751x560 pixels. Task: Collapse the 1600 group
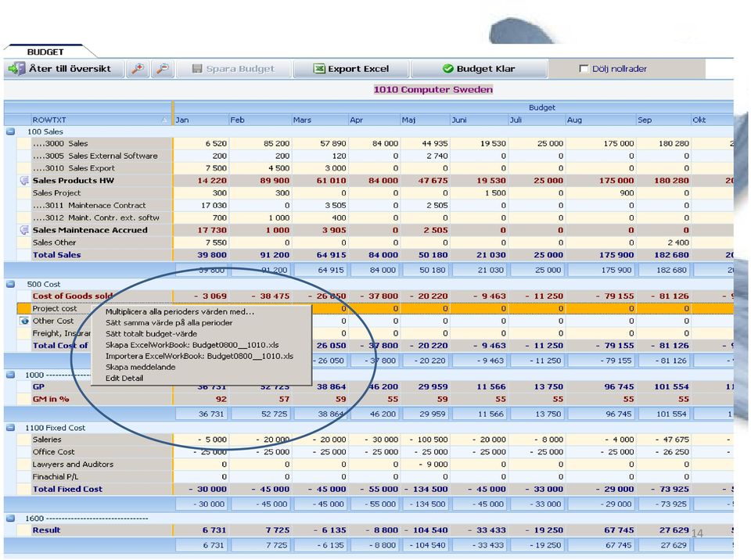[x=10, y=519]
